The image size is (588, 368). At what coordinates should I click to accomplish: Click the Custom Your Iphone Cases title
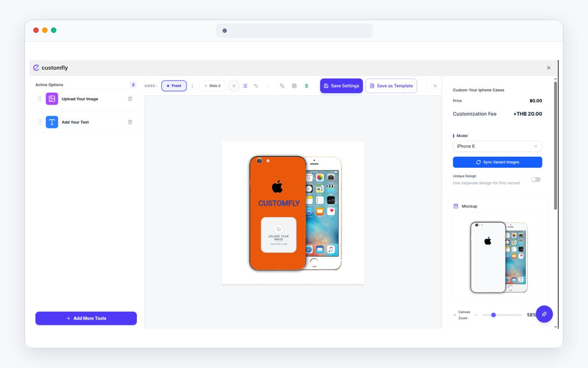[x=478, y=90]
